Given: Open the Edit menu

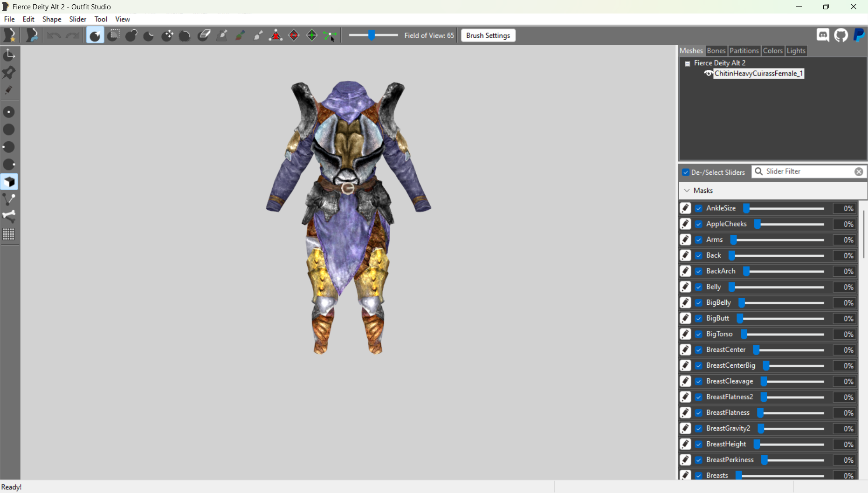Looking at the screenshot, I should click(x=28, y=19).
